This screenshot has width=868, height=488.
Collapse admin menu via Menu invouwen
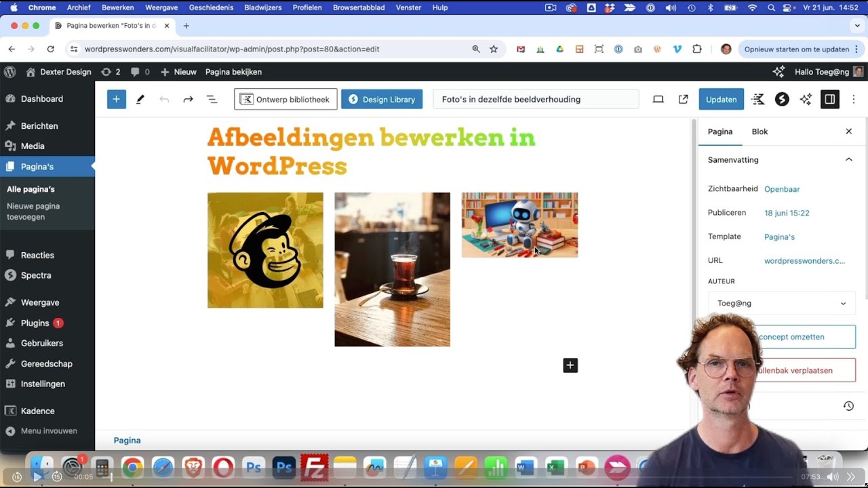(x=41, y=431)
